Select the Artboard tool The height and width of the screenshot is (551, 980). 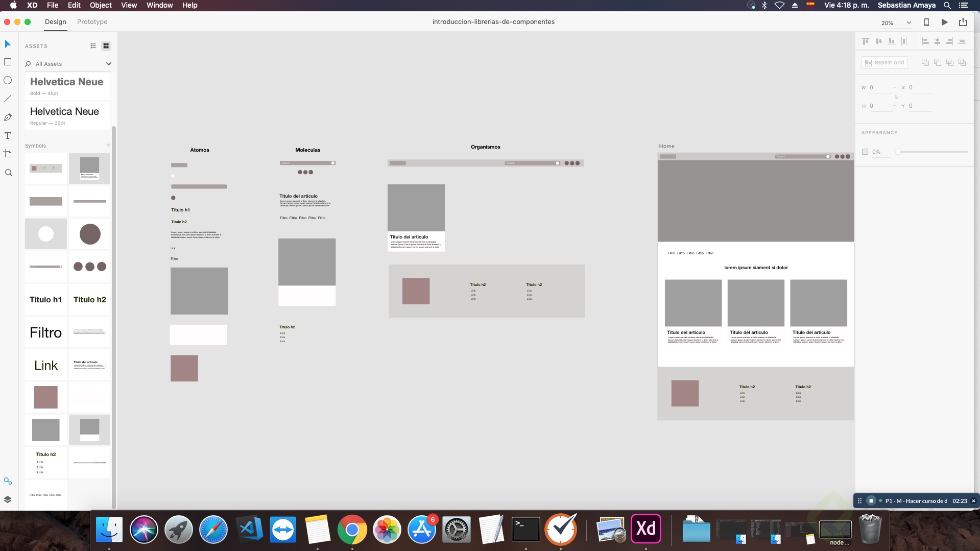coord(8,154)
